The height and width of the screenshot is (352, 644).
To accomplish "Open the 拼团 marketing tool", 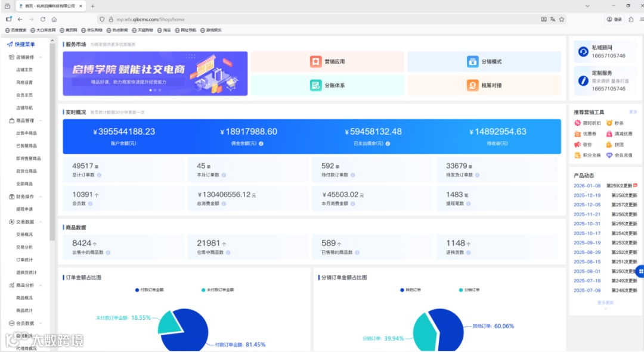I will coord(615,144).
